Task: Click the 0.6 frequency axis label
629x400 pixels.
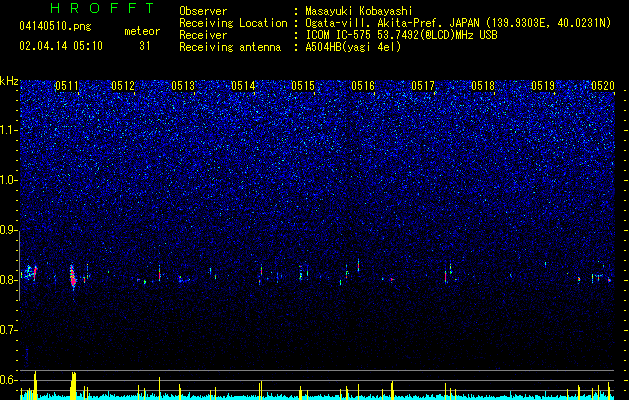Action: 9,380
